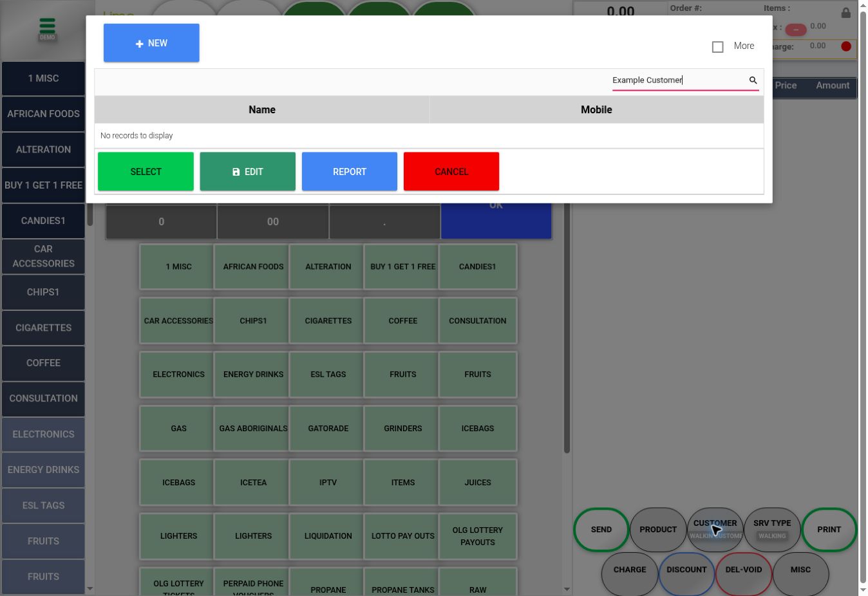Screen dimensions: 868x596
Task: Click the SRV TYPE button
Action: [772, 530]
